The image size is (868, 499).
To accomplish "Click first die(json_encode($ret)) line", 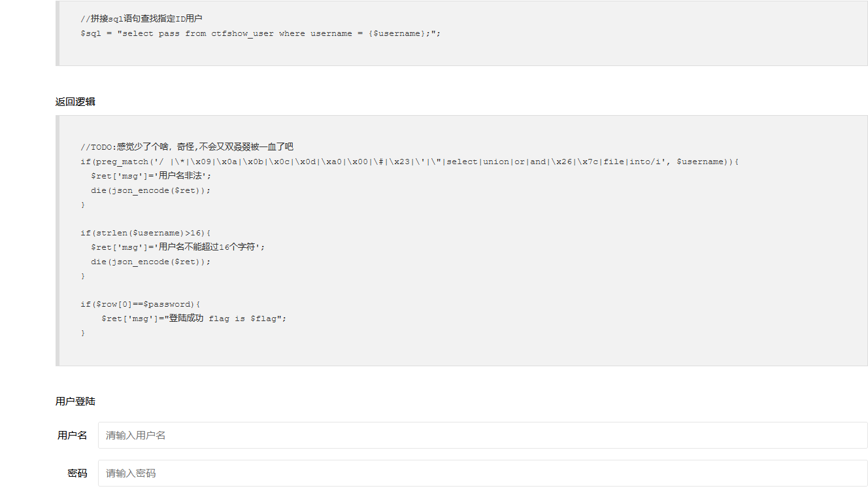I will click(x=151, y=190).
